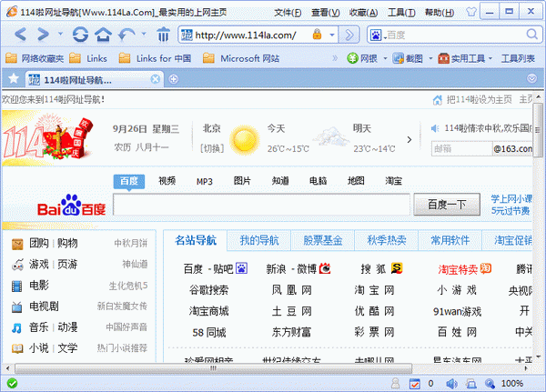Click the Baidu paw search engine icon
Screen dimensions: 546x392
(x=376, y=35)
